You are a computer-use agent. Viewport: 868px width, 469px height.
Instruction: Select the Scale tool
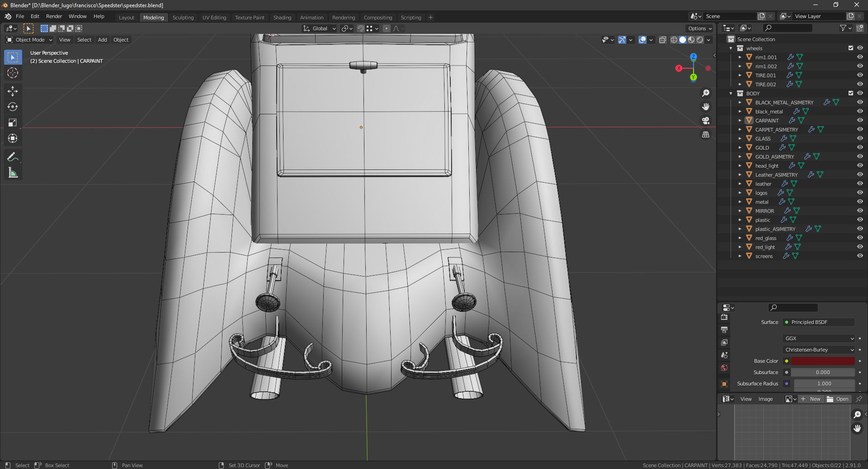coord(13,122)
